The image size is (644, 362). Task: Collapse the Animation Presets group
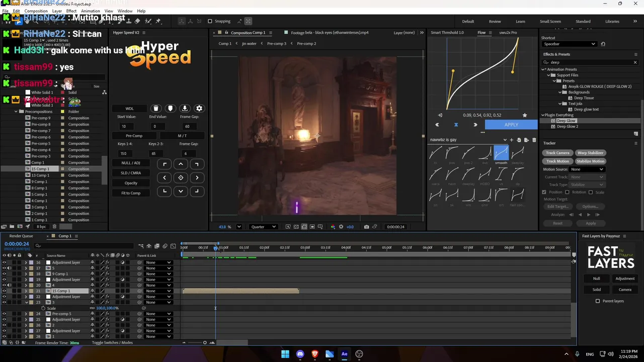543,69
